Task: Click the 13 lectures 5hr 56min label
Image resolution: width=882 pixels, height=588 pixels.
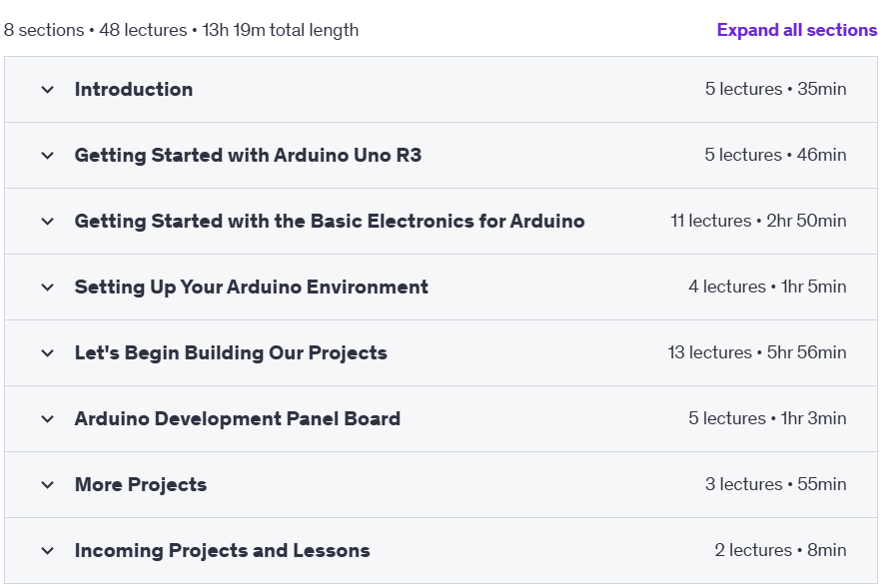Action: [x=756, y=352]
